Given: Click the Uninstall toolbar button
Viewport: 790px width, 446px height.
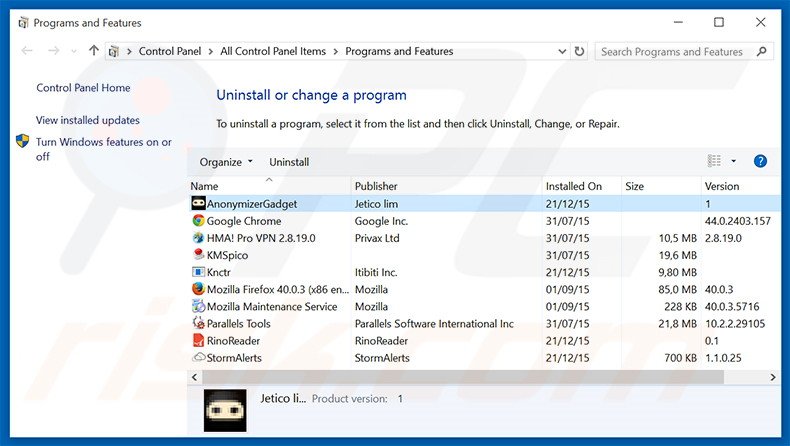Looking at the screenshot, I should (289, 162).
